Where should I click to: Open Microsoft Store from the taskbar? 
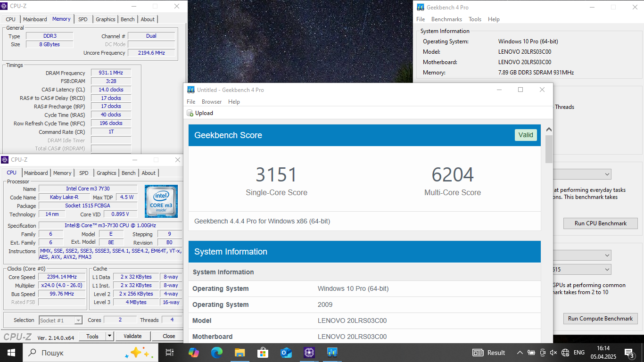click(x=263, y=353)
